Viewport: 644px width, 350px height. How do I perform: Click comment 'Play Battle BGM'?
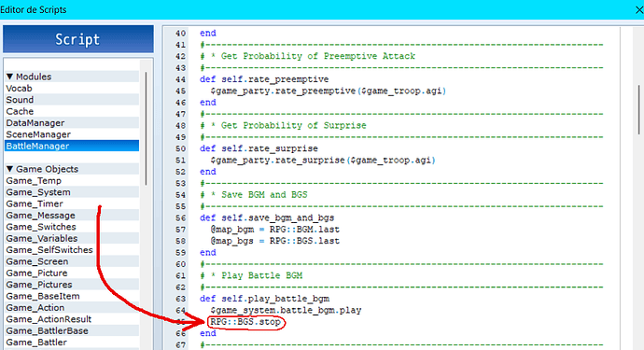[x=262, y=275]
